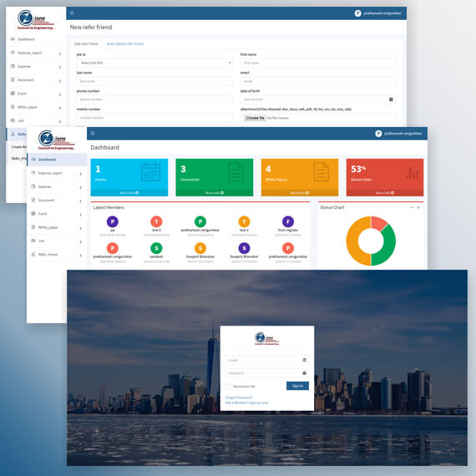Image resolution: width=476 pixels, height=476 pixels.
Task: Select Add refer friend tab
Action: click(x=86, y=43)
